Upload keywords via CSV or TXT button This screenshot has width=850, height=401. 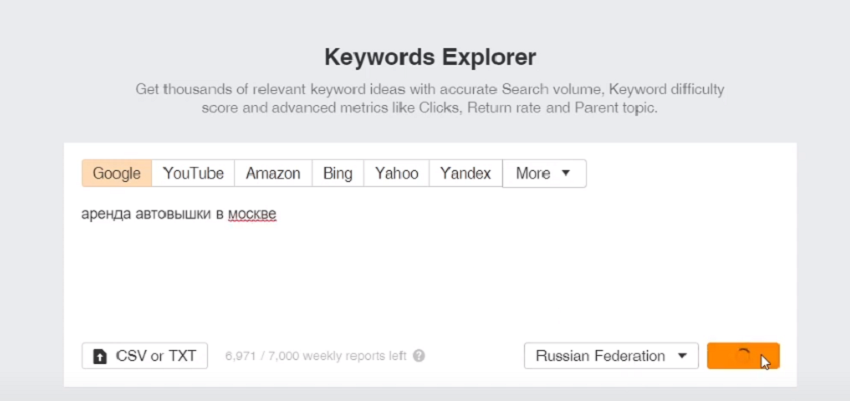coord(145,356)
